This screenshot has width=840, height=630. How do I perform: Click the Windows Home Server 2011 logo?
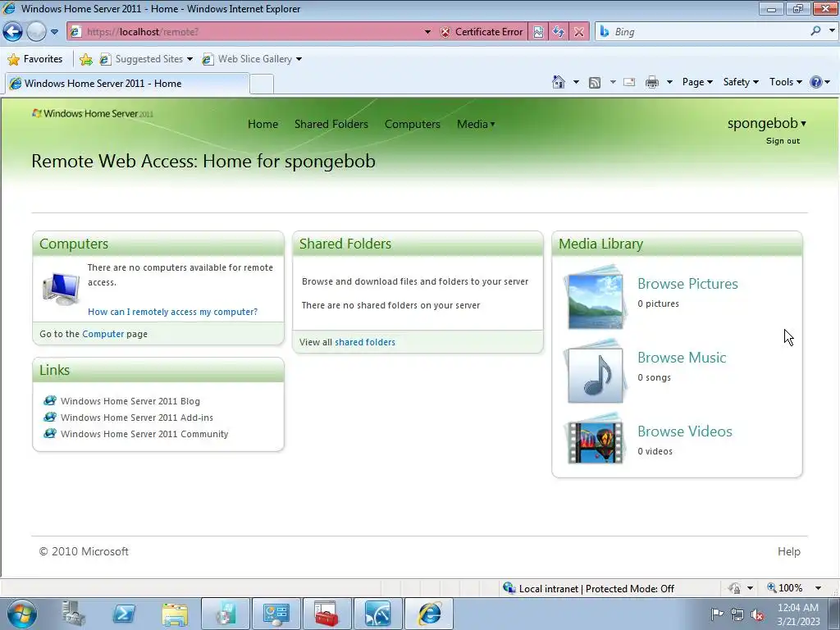pos(93,113)
